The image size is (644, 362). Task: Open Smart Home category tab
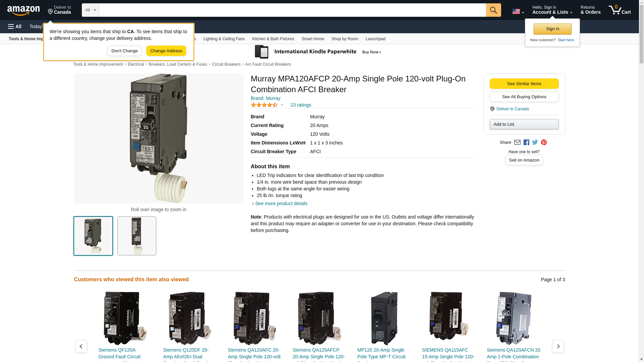(x=313, y=39)
